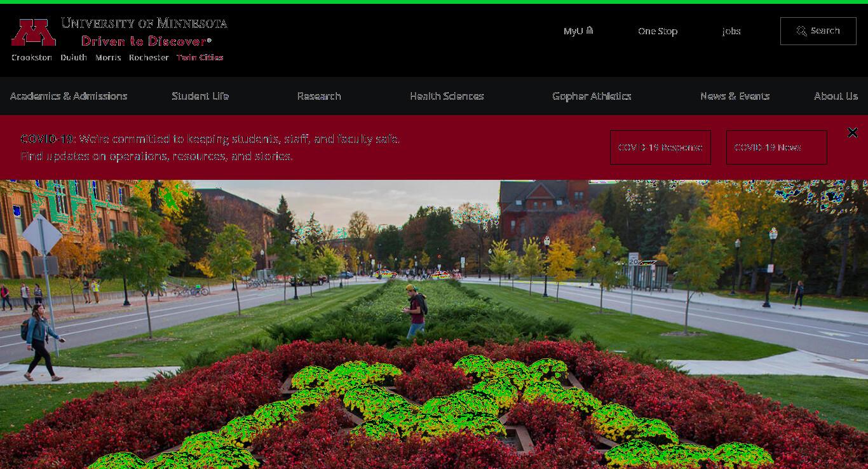The image size is (868, 469).
Task: Go to One Stop
Action: pyautogui.click(x=658, y=31)
